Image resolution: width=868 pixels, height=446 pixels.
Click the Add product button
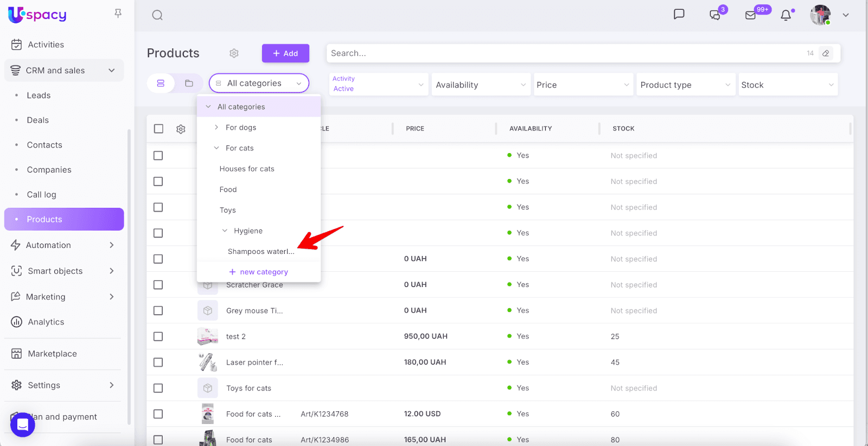pos(285,53)
